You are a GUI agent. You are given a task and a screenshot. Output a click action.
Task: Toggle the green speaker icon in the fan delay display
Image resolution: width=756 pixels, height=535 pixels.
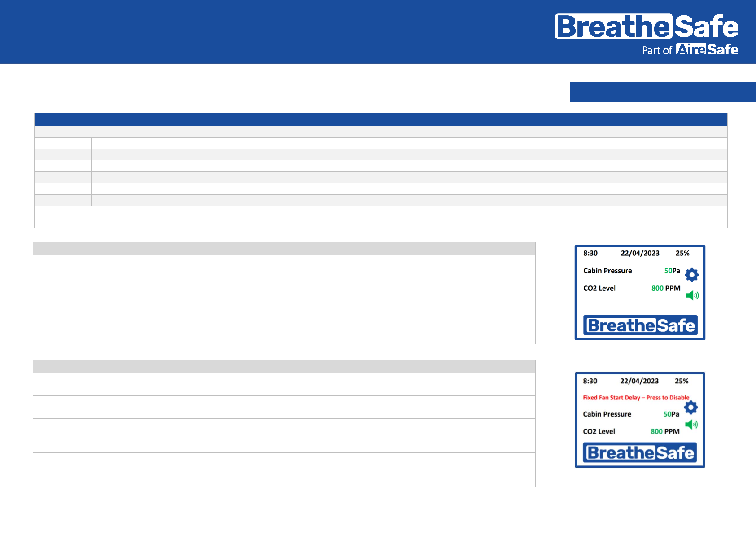691,425
